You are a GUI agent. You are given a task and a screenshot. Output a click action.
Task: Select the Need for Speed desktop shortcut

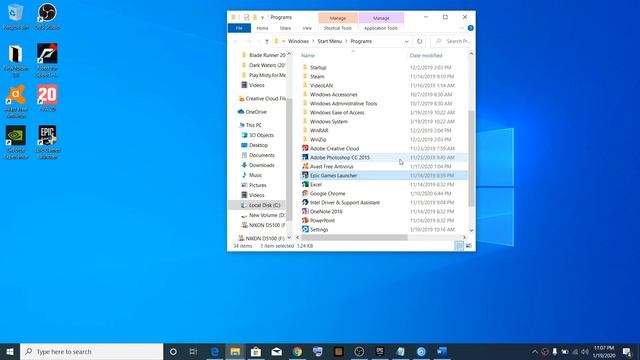47,60
